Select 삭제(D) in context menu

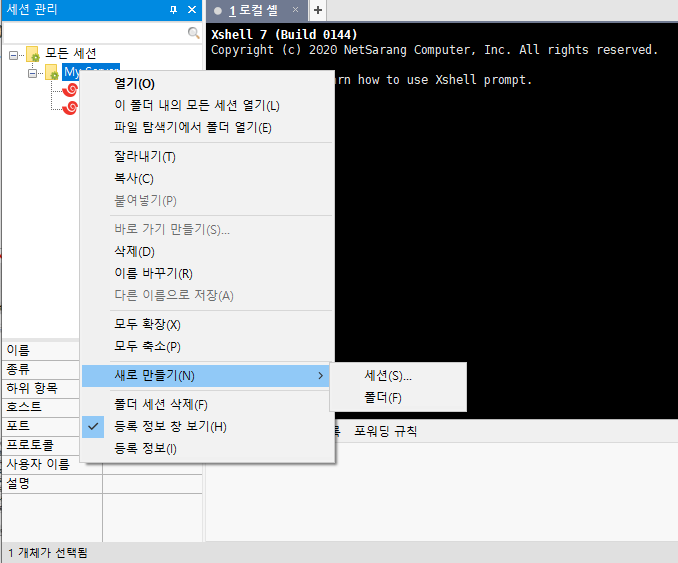click(208, 251)
